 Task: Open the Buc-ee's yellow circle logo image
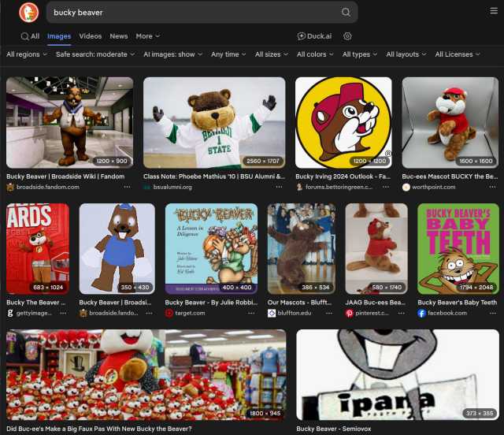pyautogui.click(x=343, y=123)
